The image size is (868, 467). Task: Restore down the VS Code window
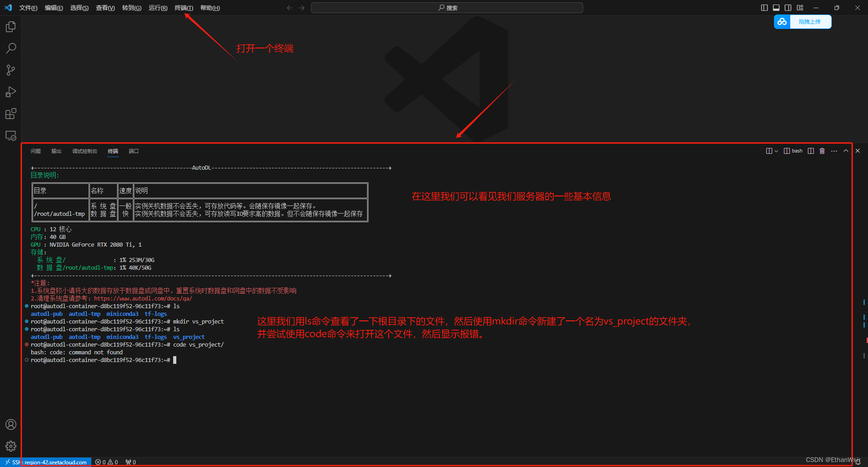click(836, 8)
